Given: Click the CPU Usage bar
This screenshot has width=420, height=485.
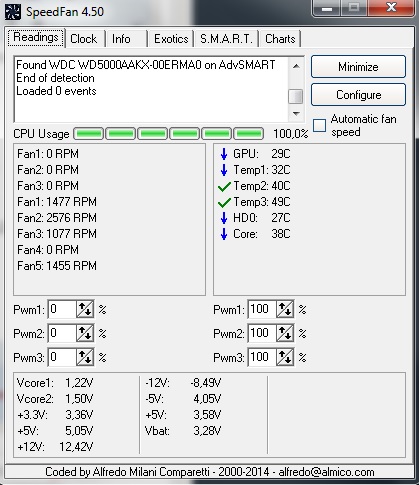Looking at the screenshot, I should (x=168, y=134).
